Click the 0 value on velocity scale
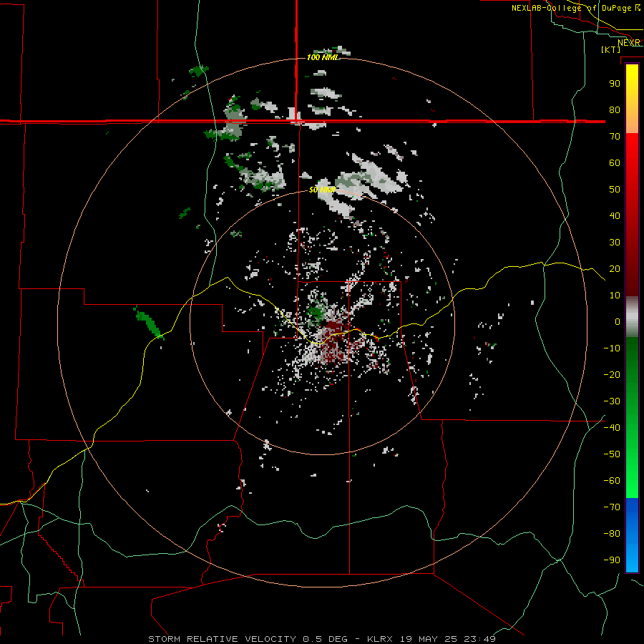This screenshot has width=644, height=644. [x=618, y=321]
